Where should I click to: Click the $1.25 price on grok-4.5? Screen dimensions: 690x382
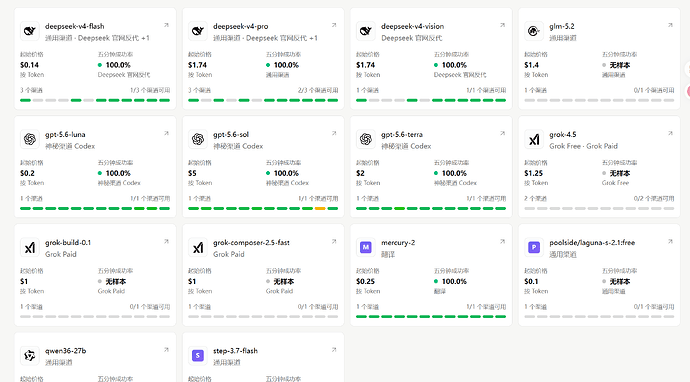tap(534, 173)
